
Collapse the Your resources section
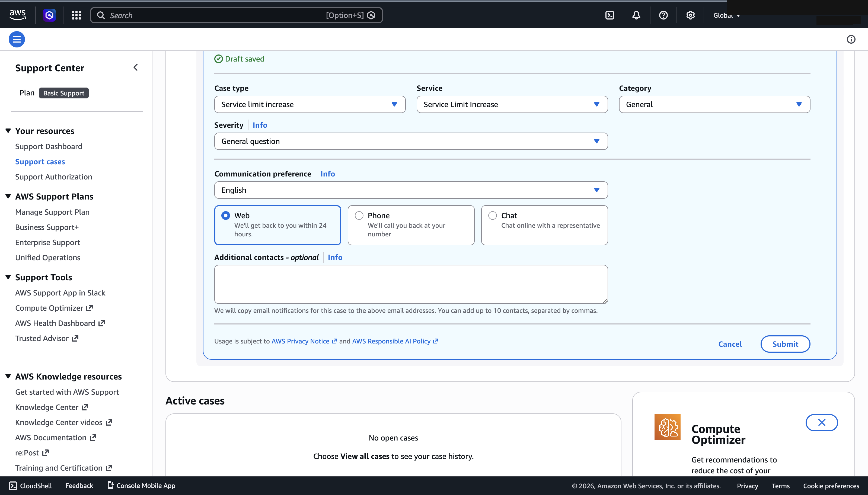click(8, 131)
